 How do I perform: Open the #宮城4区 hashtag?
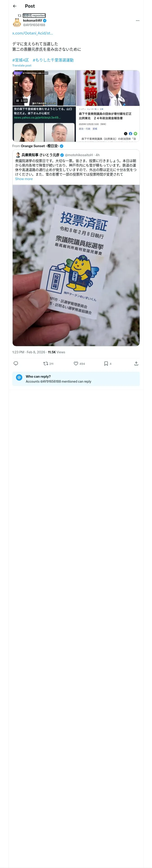click(x=20, y=60)
